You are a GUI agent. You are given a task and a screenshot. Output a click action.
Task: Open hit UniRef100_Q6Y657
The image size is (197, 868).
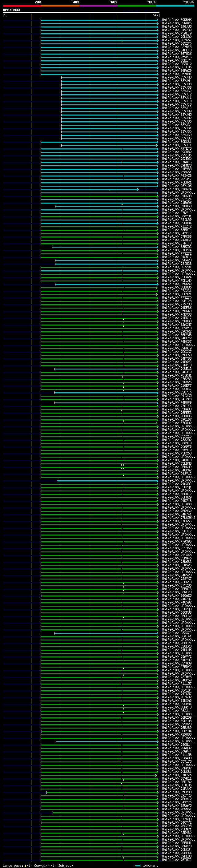177,40
